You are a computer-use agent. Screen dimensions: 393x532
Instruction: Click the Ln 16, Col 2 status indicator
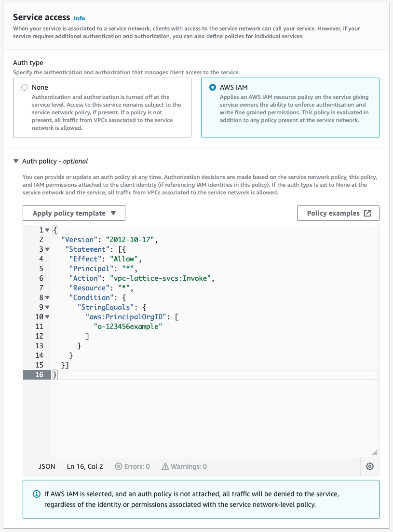(x=85, y=466)
